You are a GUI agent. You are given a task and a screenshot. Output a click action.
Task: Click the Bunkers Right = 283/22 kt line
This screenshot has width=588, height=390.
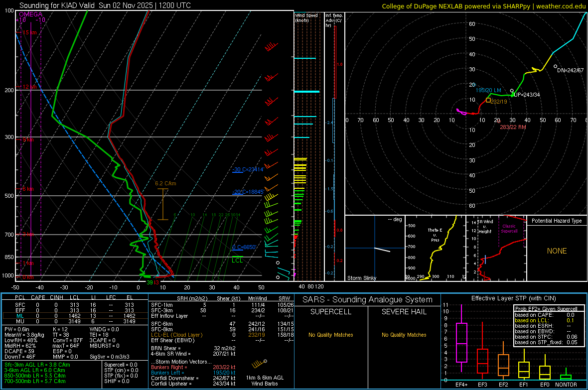point(193,367)
